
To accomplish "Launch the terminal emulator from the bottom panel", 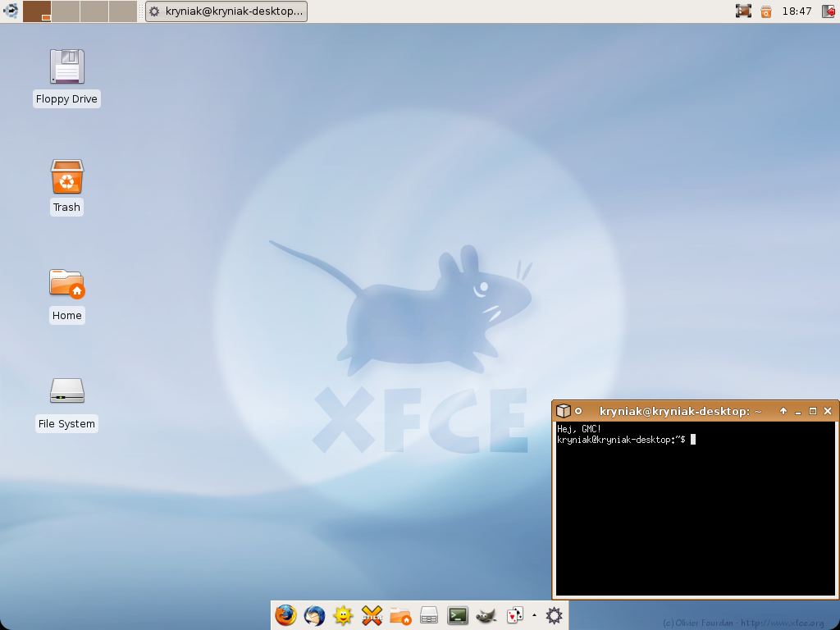I will tap(458, 615).
